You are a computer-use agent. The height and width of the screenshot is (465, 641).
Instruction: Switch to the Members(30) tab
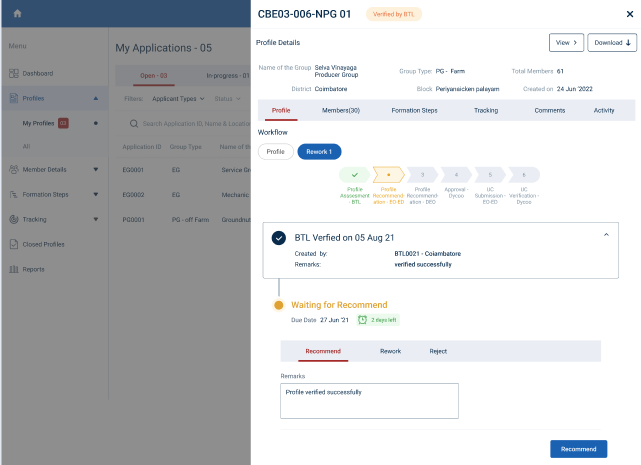(341, 110)
